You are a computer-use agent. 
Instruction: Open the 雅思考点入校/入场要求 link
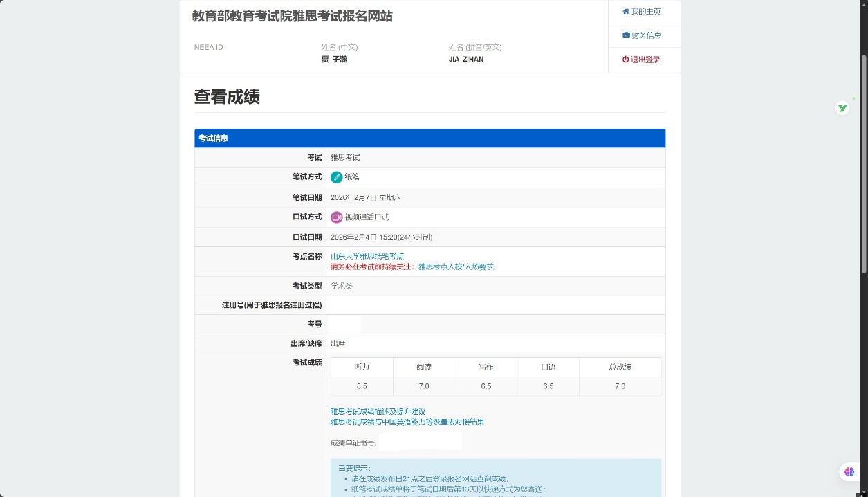click(x=456, y=266)
